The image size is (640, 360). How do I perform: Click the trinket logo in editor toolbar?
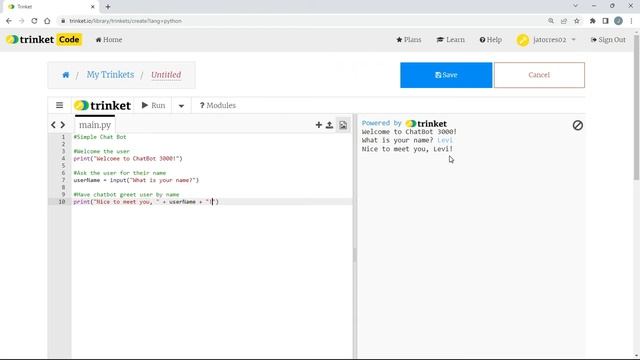(x=102, y=105)
